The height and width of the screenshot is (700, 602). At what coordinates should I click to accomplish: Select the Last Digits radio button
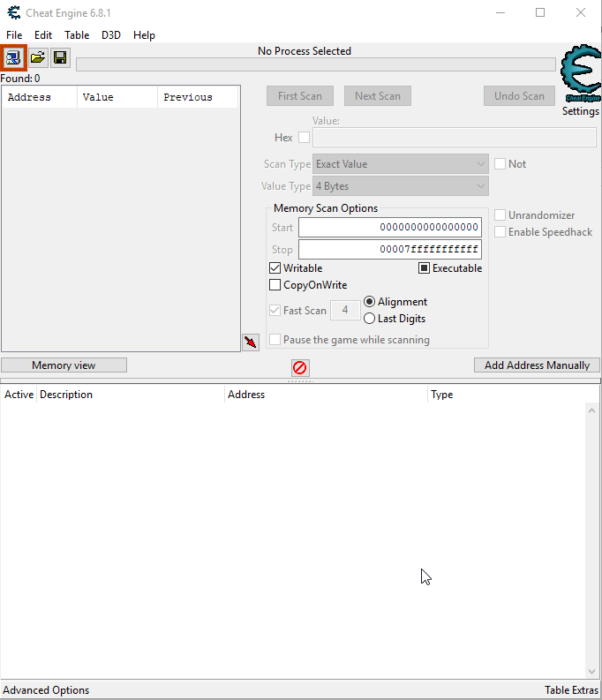[x=369, y=319]
